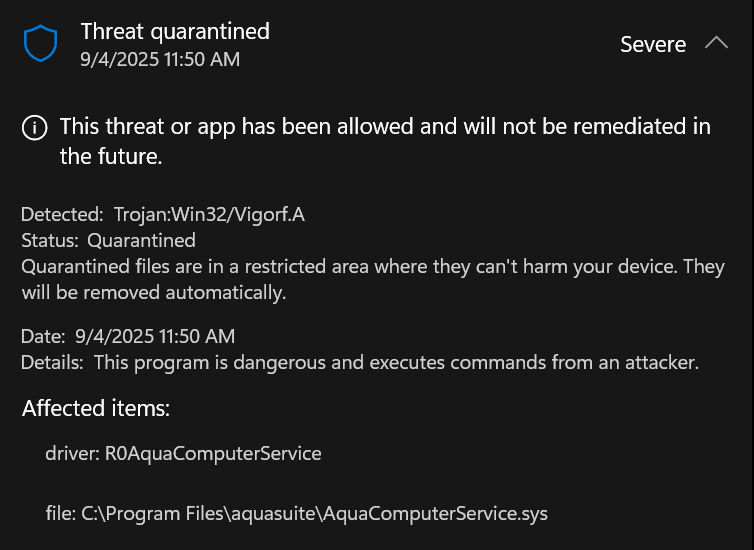Click the blue Windows Defender shield icon

pos(41,43)
